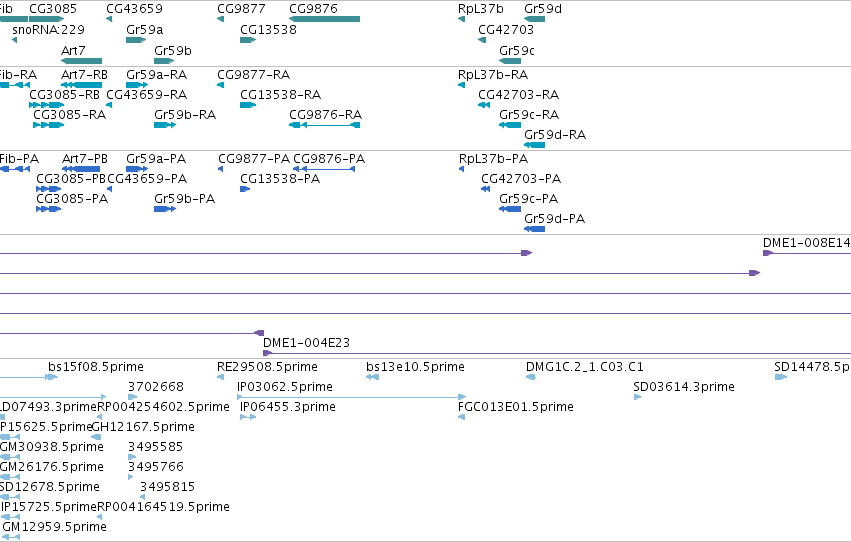Select the Gr59c-RA transcript
Image resolution: width=851 pixels, height=542 pixels.
510,125
